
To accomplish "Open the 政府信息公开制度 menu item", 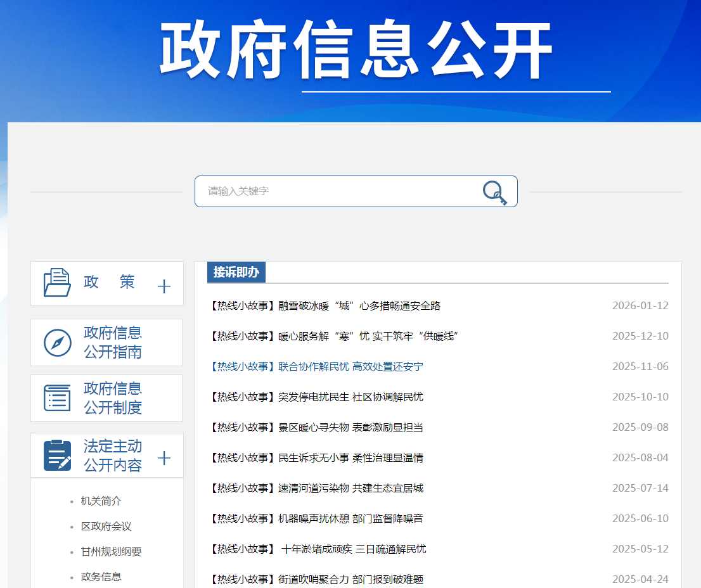I will click(113, 398).
